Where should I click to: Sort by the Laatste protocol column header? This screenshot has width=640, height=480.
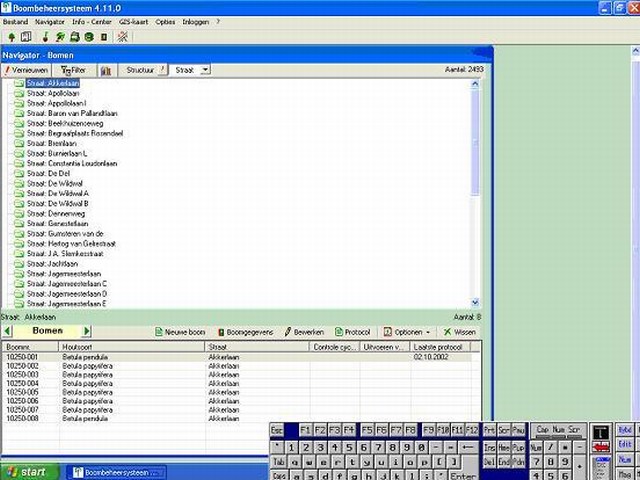(440, 347)
